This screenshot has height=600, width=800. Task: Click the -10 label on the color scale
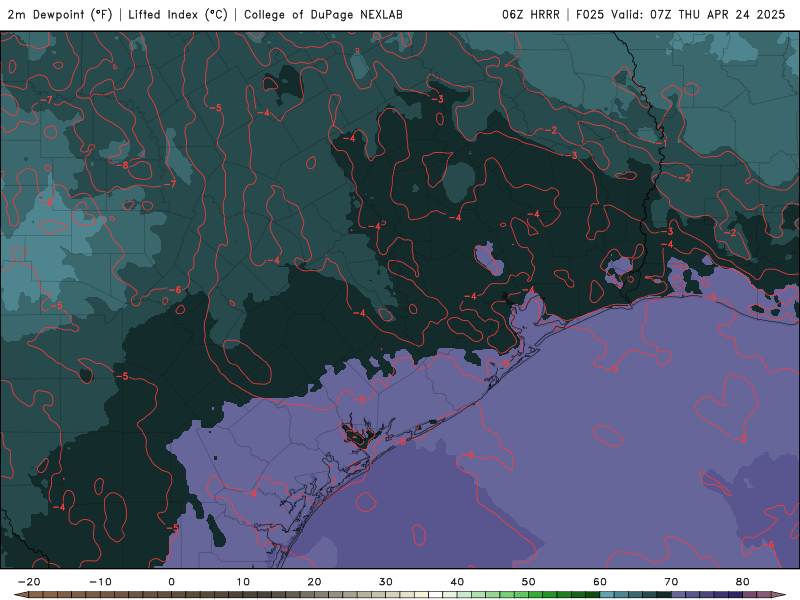click(100, 582)
